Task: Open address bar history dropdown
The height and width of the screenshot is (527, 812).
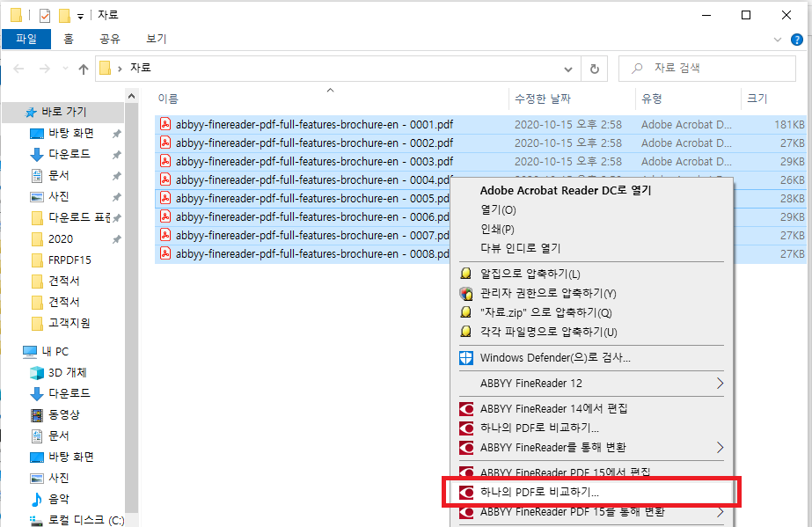Action: [568, 69]
